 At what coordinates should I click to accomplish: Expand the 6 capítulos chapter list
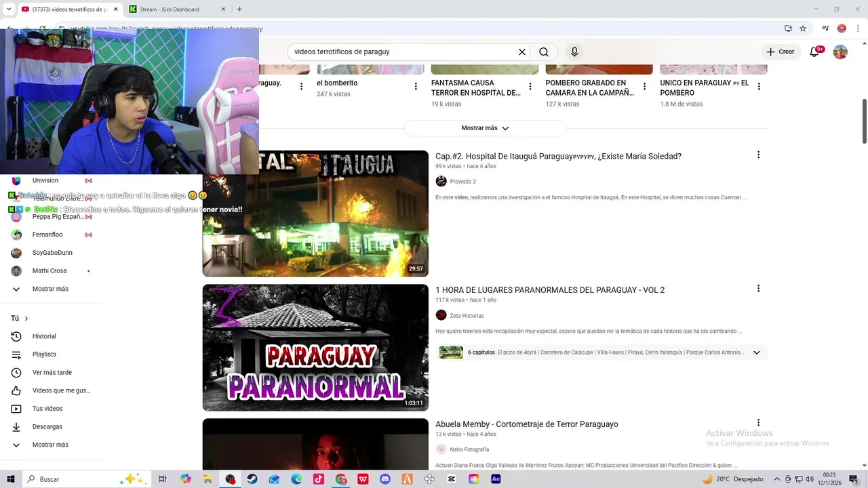click(x=756, y=352)
